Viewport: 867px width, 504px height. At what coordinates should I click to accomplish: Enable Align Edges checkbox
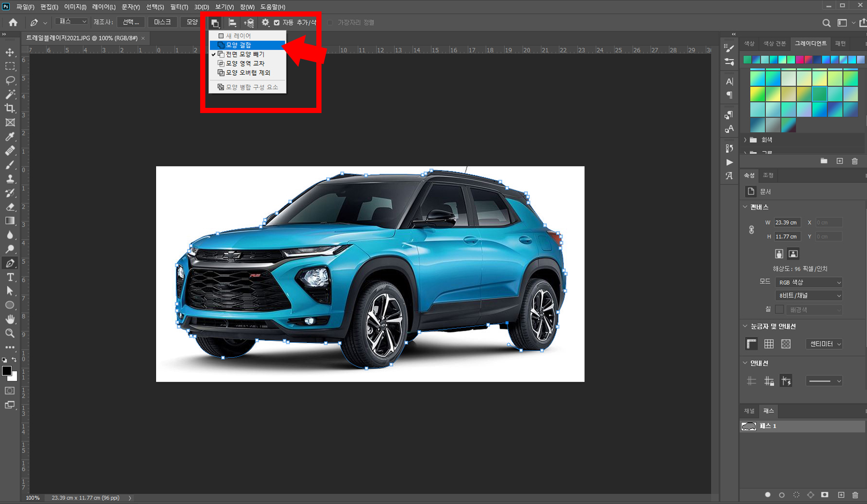coord(330,23)
